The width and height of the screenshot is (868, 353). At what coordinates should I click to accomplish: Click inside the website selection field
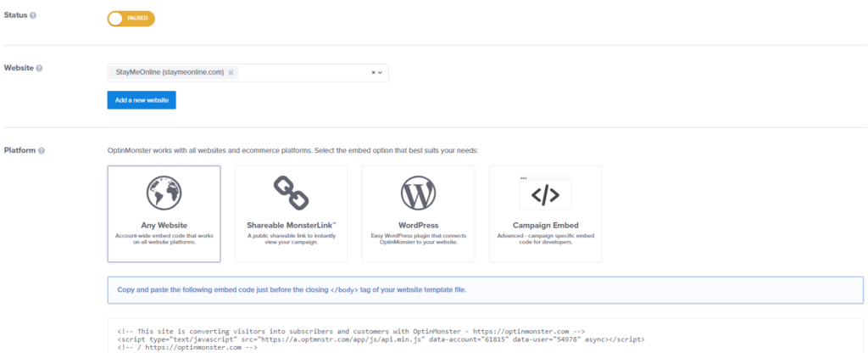point(248,73)
